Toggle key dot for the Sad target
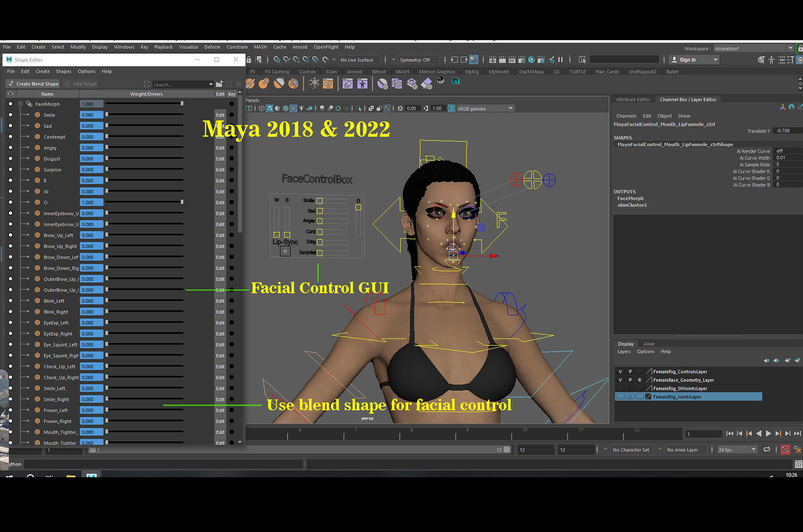The image size is (803, 532). tap(231, 126)
